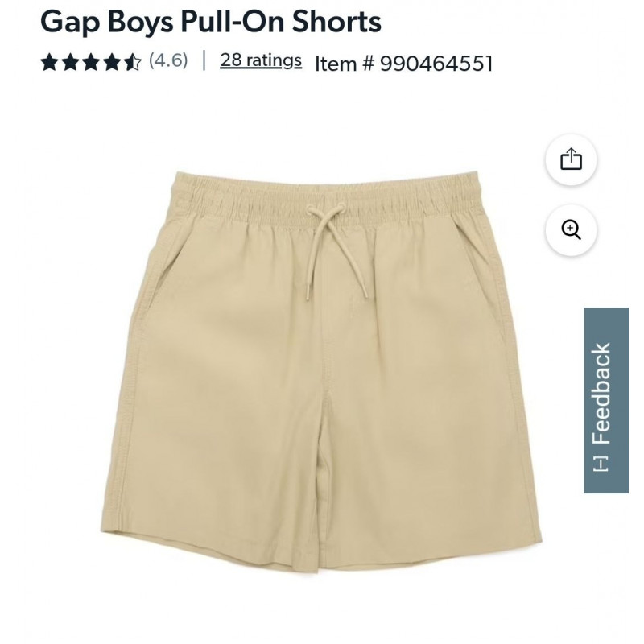The height and width of the screenshot is (644, 644).
Task: Open the magnifier zoom-in button
Action: (571, 230)
